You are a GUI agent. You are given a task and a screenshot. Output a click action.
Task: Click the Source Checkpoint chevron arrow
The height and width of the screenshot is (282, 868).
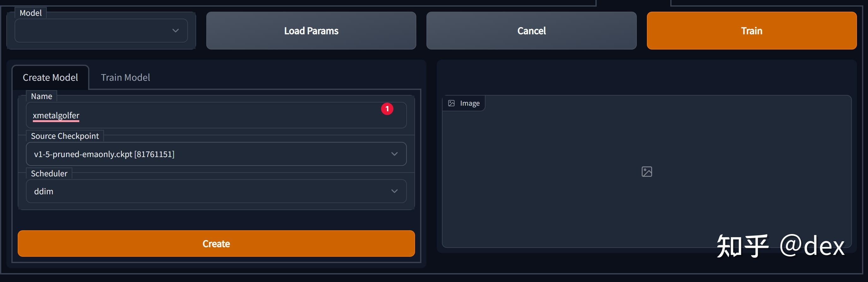click(394, 154)
